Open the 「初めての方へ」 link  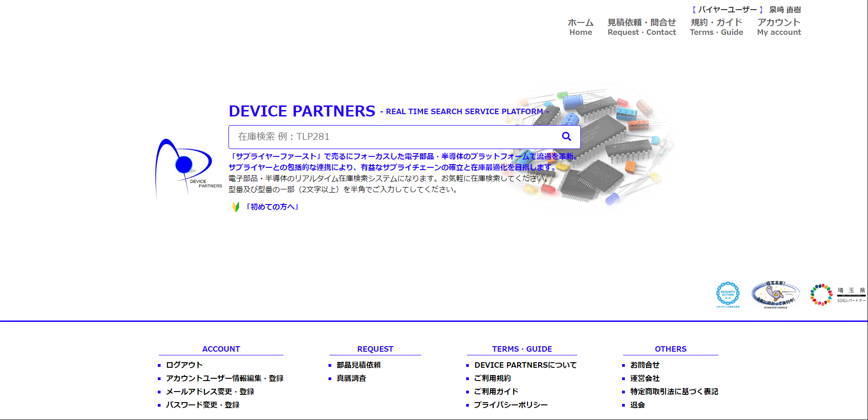[x=272, y=207]
